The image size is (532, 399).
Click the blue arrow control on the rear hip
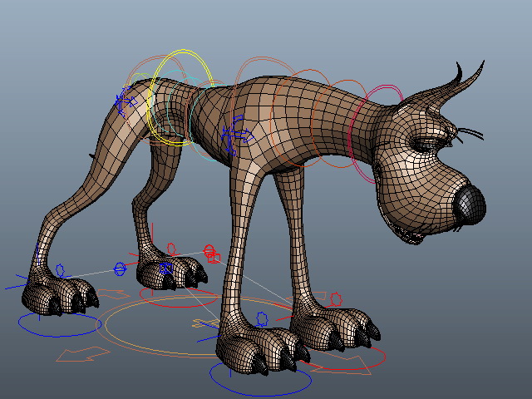click(x=126, y=101)
